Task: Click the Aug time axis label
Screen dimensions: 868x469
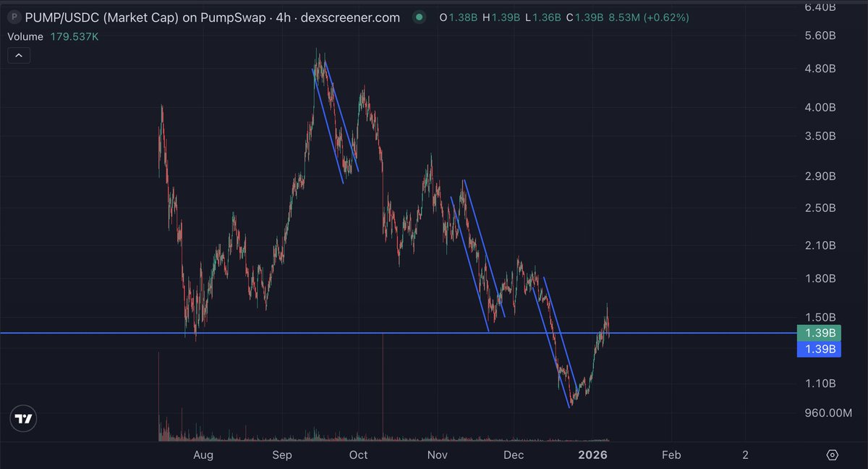Action: [x=203, y=455]
